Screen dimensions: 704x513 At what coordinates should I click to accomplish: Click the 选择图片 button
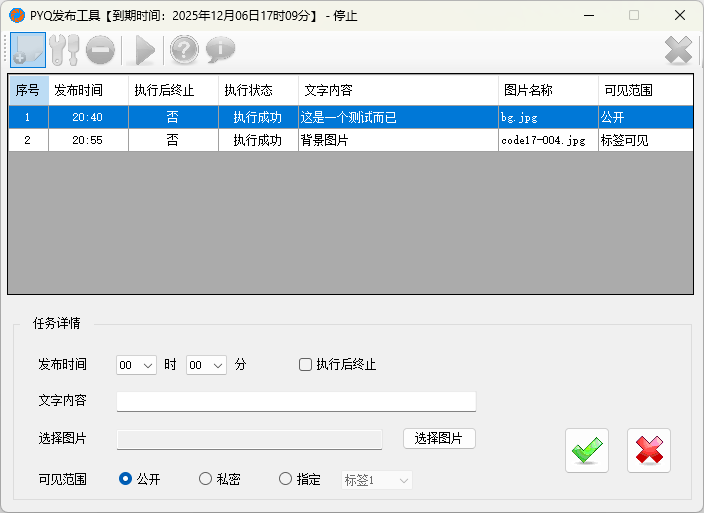[x=439, y=438]
